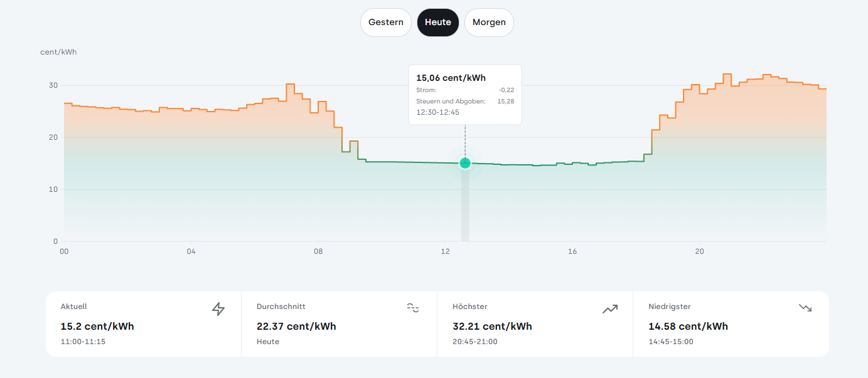Click the cent/kWh axis unit label
Viewport: 868px width, 378px height.
[x=58, y=52]
